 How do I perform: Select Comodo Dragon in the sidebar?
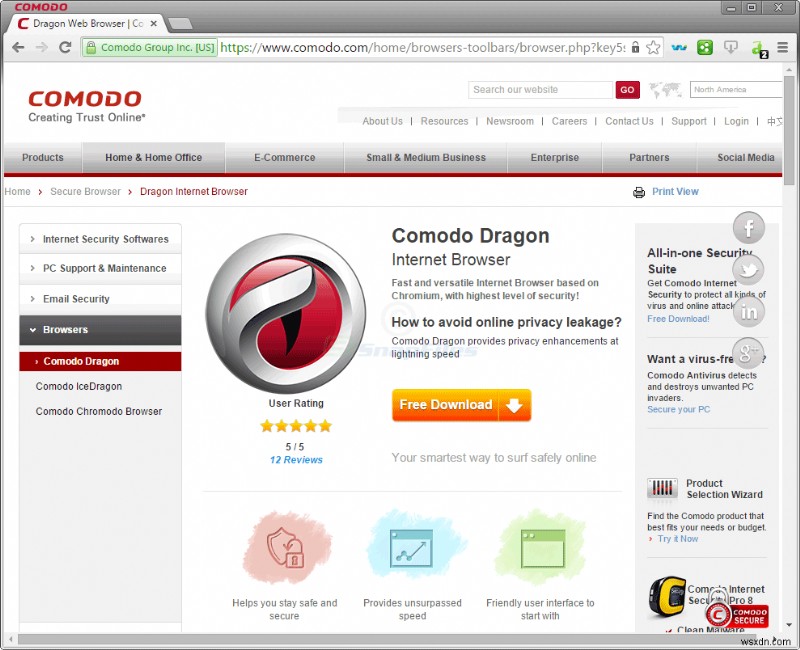101,361
